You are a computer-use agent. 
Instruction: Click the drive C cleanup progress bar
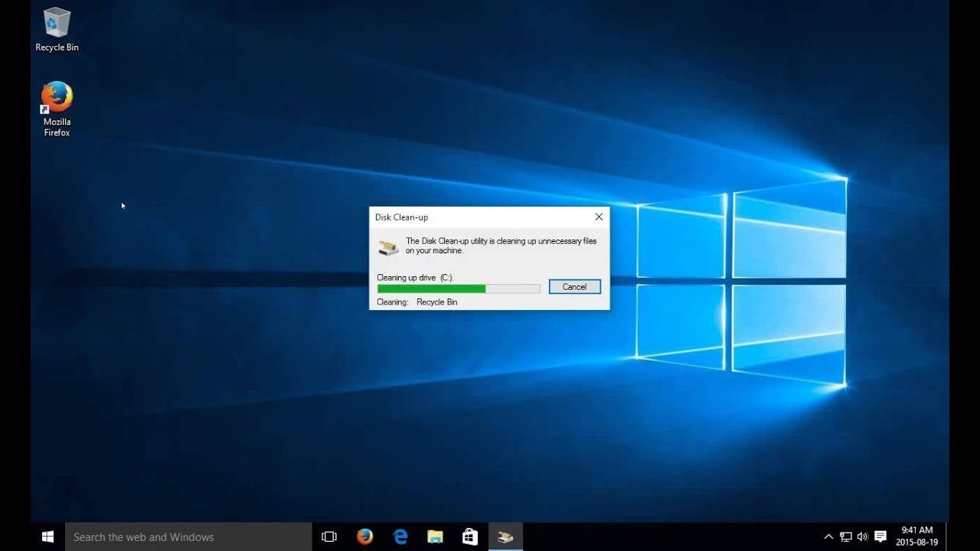(458, 289)
